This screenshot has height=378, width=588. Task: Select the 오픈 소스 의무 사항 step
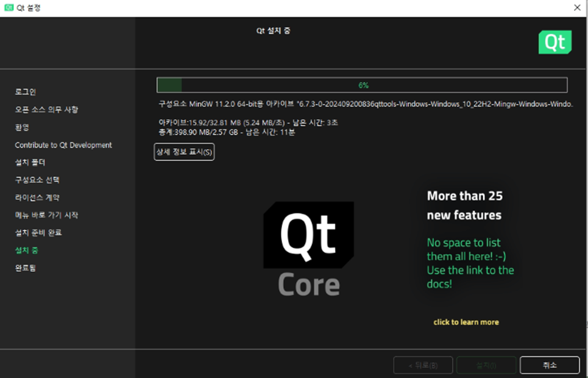[x=46, y=109]
